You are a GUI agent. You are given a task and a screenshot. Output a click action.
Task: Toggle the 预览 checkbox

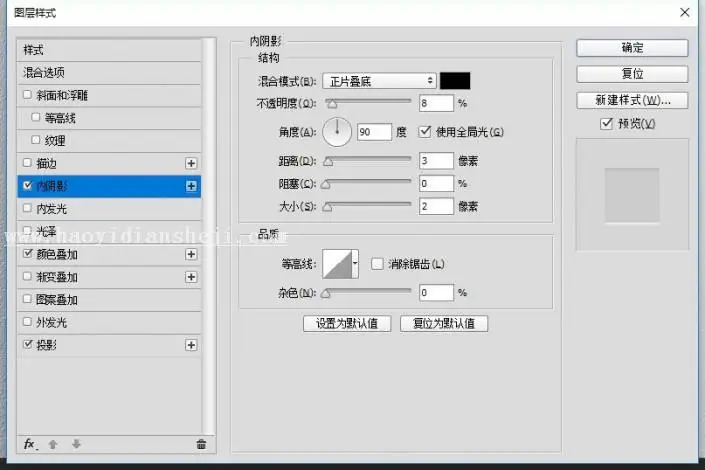click(606, 123)
